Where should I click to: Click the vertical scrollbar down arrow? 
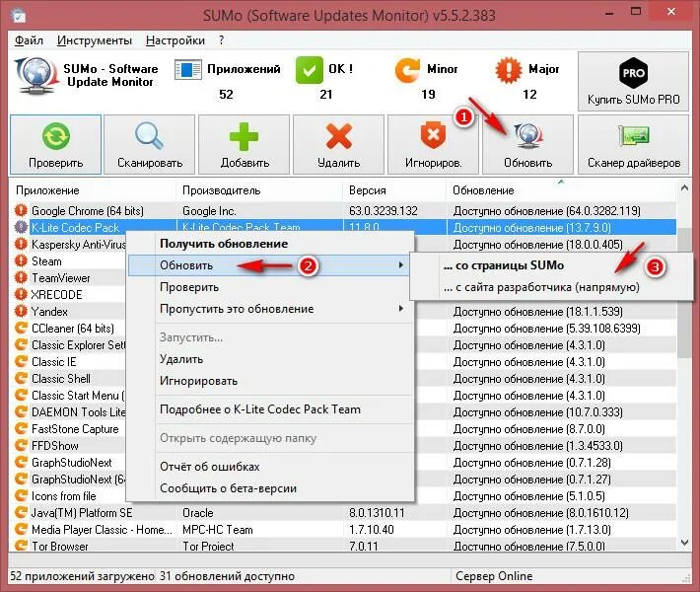pyautogui.click(x=684, y=542)
